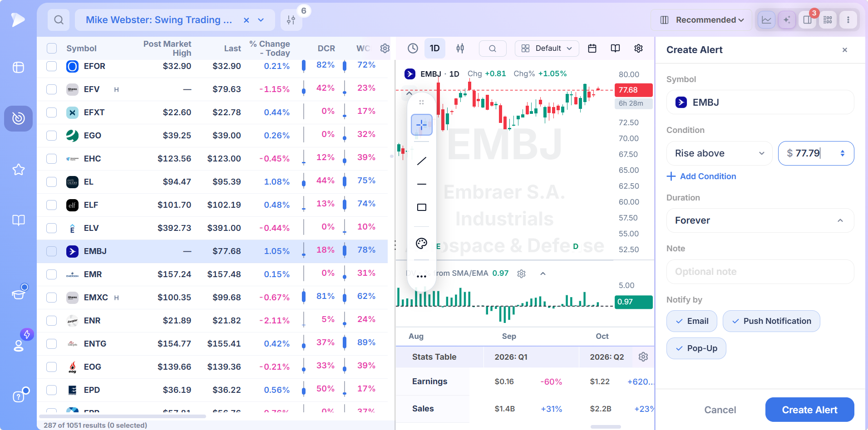Viewport: 868px width, 430px height.
Task: Toggle the chart view button in top right
Action: [x=766, y=20]
